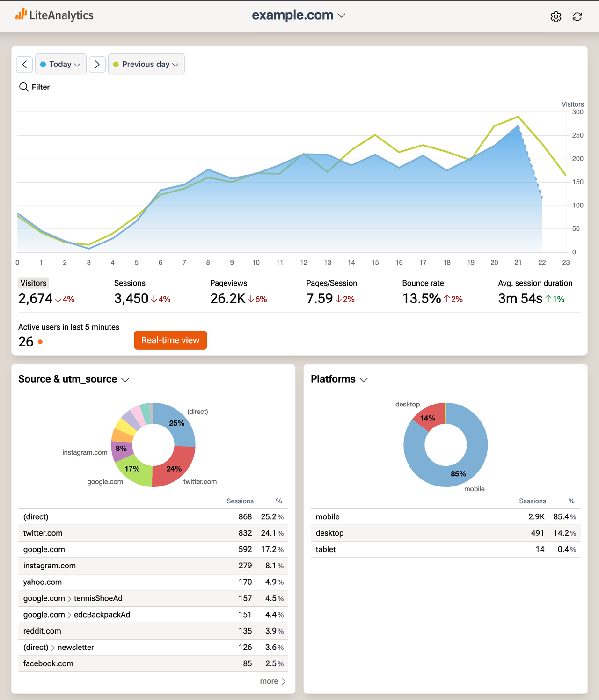
Task: Click the green Previous day legend dot
Action: click(x=116, y=64)
